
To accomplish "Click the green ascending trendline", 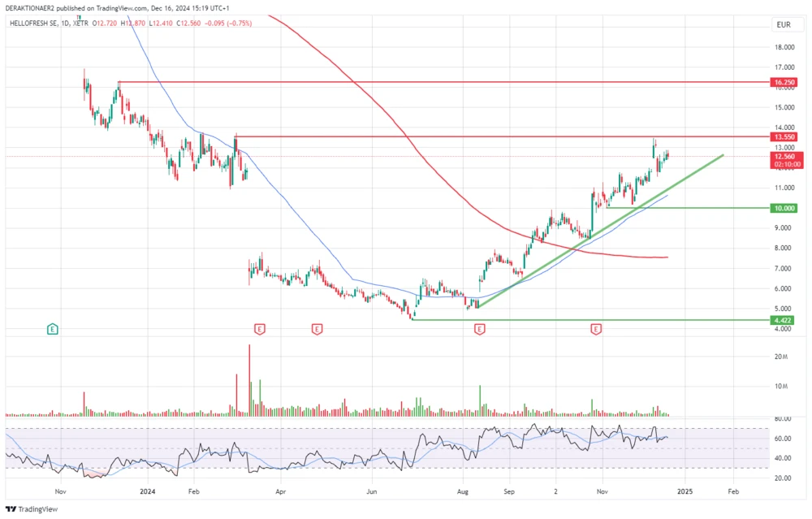I will (x=568, y=249).
